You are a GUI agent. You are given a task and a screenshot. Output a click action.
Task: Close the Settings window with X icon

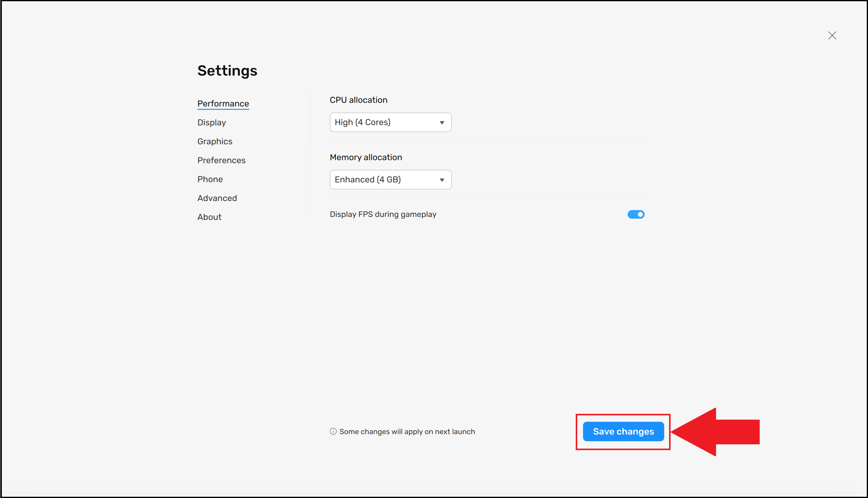[x=832, y=36]
